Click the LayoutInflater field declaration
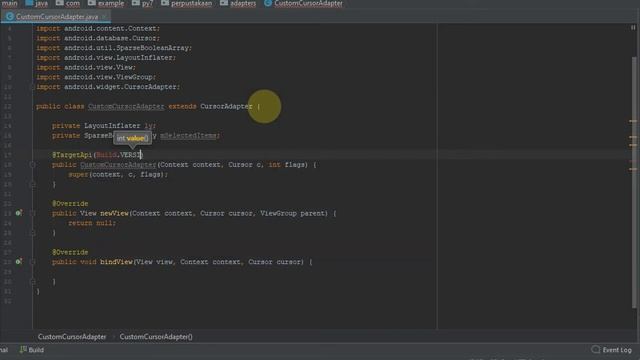 pos(104,126)
